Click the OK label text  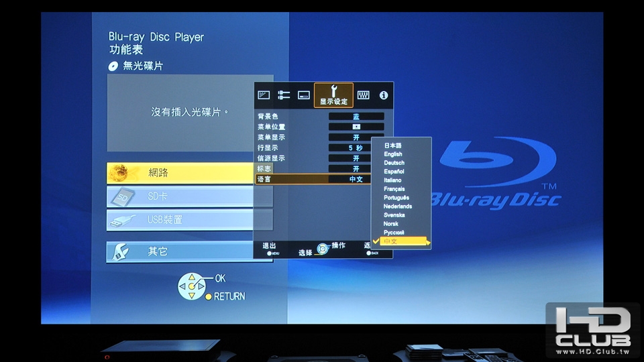click(221, 278)
